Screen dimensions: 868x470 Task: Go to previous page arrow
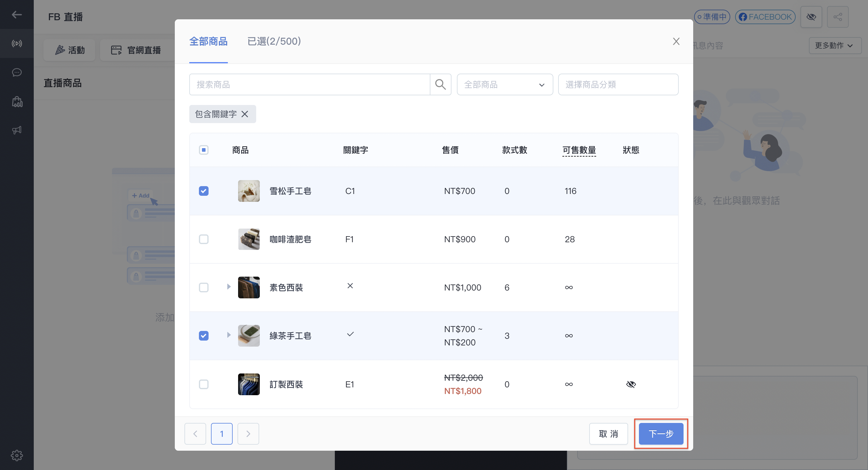click(195, 433)
